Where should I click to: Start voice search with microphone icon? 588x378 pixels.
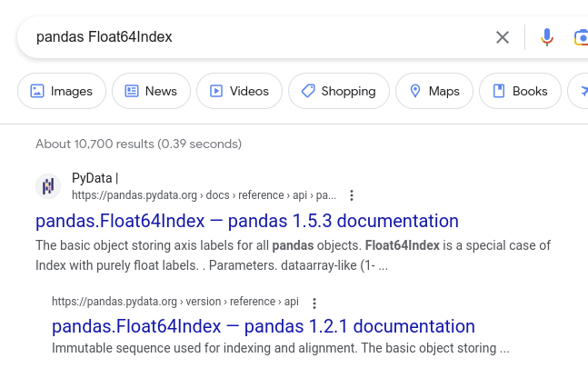(547, 37)
